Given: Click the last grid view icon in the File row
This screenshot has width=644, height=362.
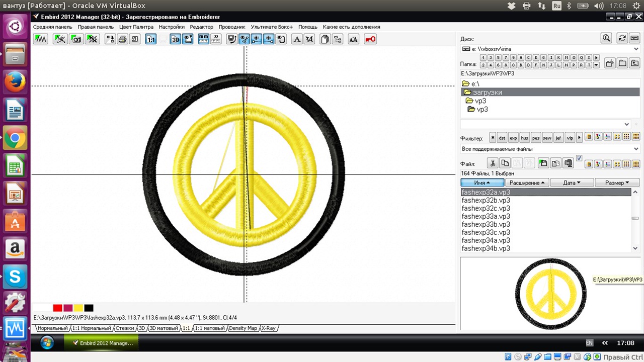Looking at the screenshot, I should pos(636,164).
